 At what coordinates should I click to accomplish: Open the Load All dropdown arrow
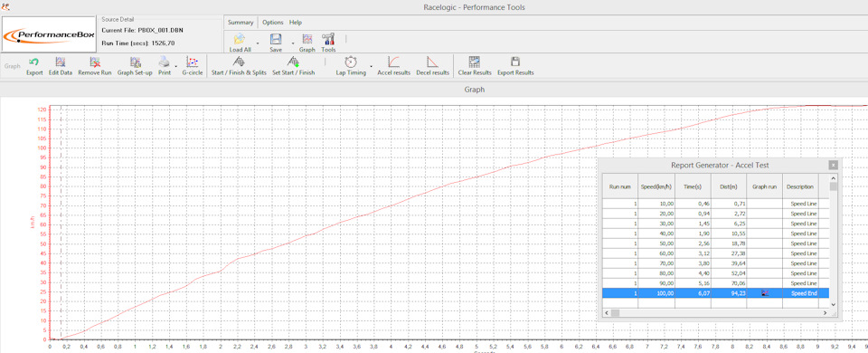258,43
